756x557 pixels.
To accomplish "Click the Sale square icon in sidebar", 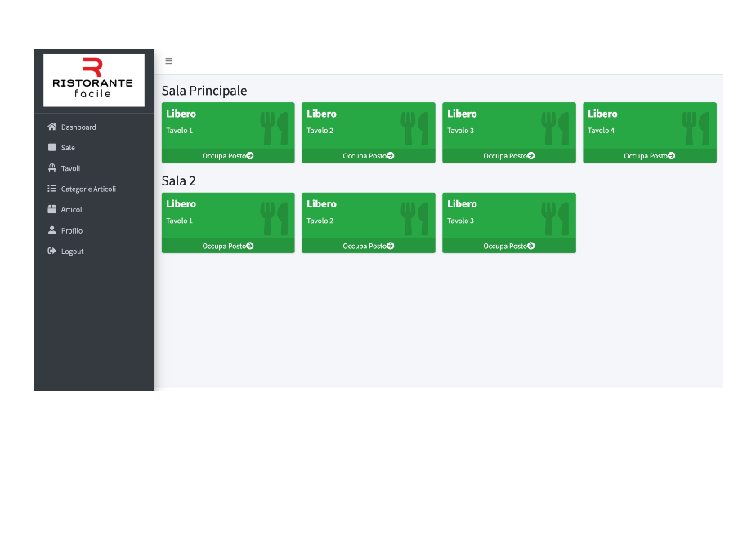I will (x=52, y=148).
